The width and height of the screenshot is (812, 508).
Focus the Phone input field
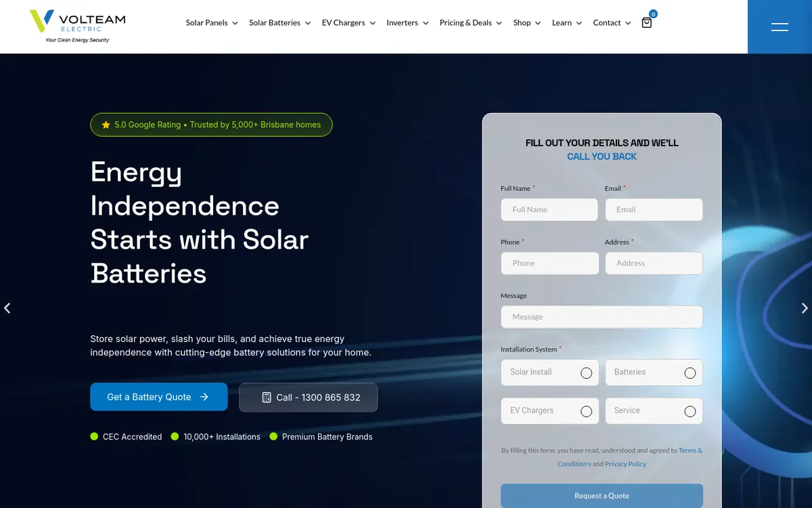pos(549,263)
